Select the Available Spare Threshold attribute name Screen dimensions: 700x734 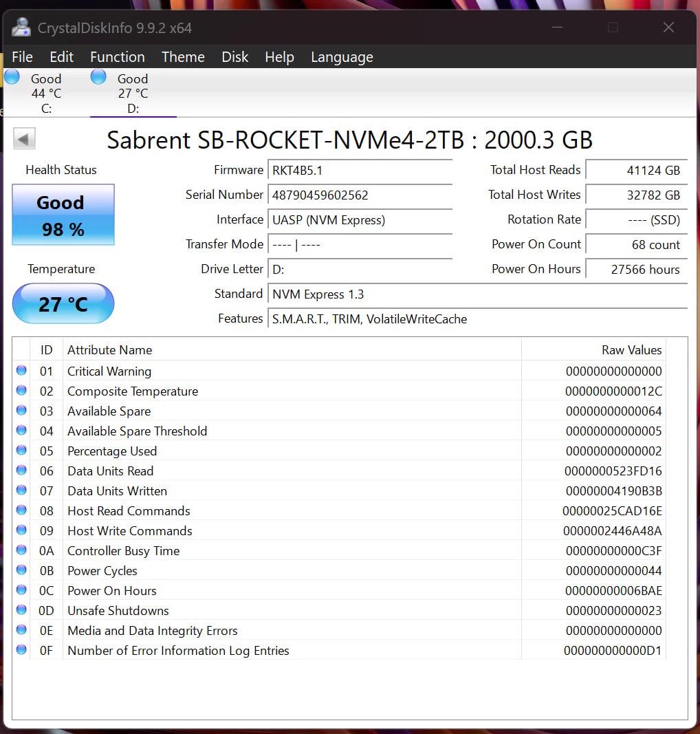click(137, 431)
